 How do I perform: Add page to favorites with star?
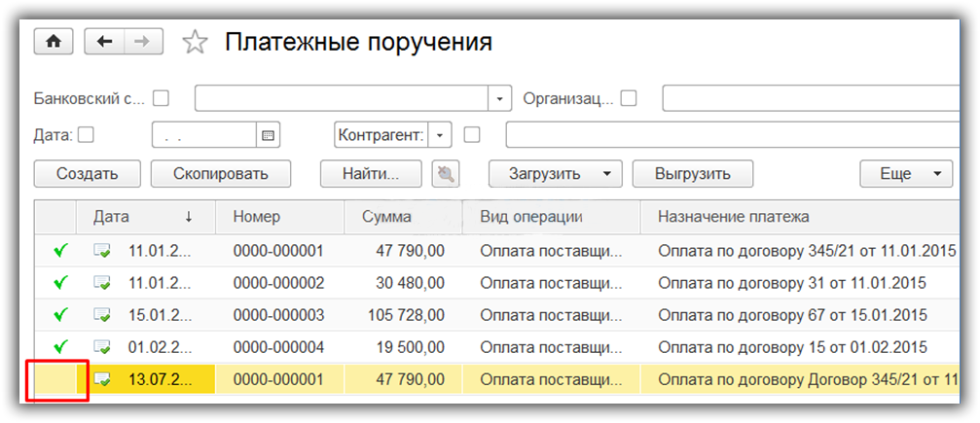[x=196, y=43]
